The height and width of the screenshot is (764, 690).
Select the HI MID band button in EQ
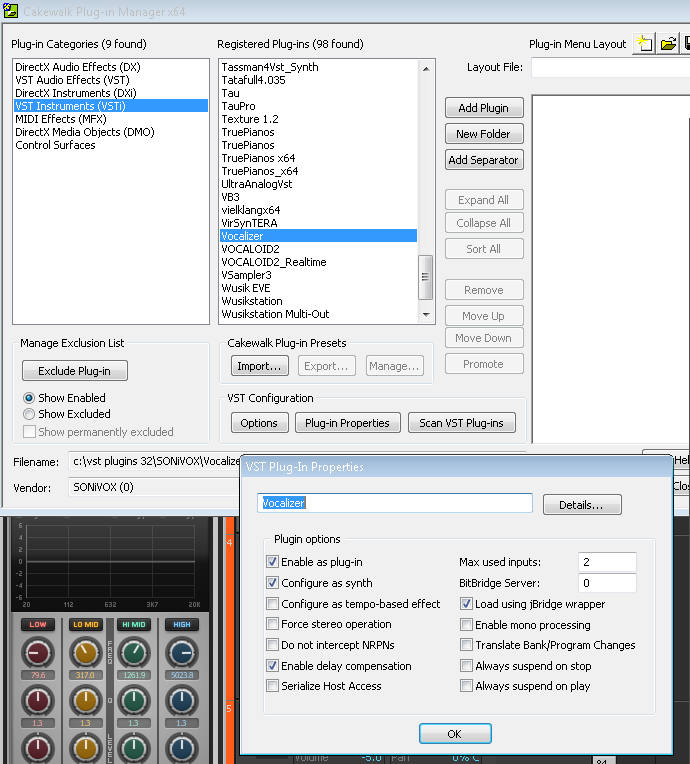tap(134, 624)
